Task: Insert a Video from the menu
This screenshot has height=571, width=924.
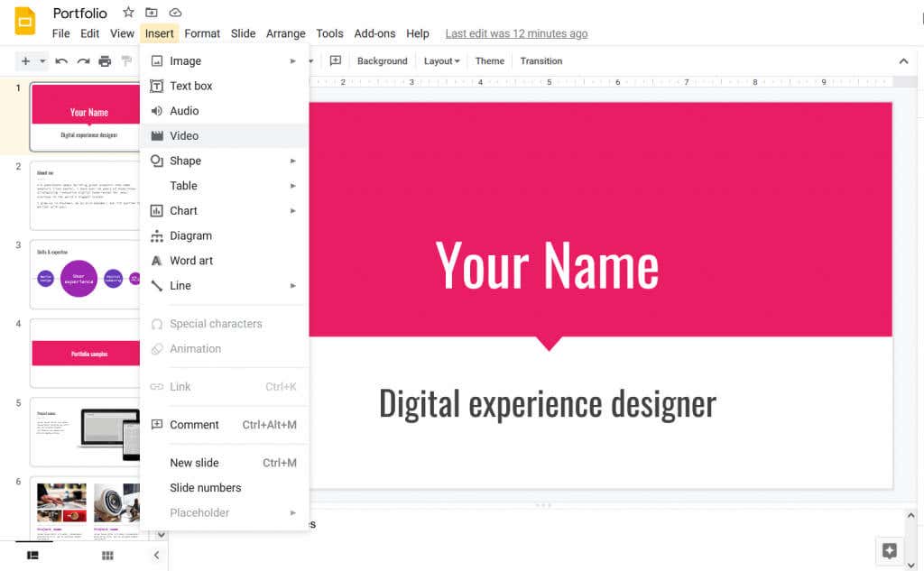Action: (x=185, y=135)
